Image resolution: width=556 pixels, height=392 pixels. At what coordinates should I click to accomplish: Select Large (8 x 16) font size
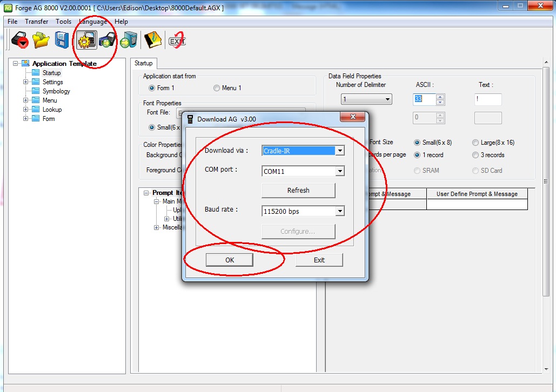tap(475, 143)
